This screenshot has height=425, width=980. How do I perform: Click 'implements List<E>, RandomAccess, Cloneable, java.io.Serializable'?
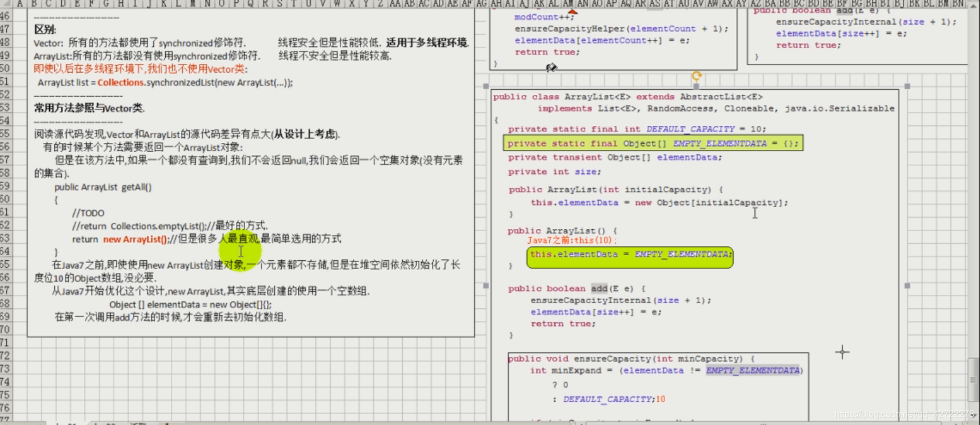[x=716, y=109]
